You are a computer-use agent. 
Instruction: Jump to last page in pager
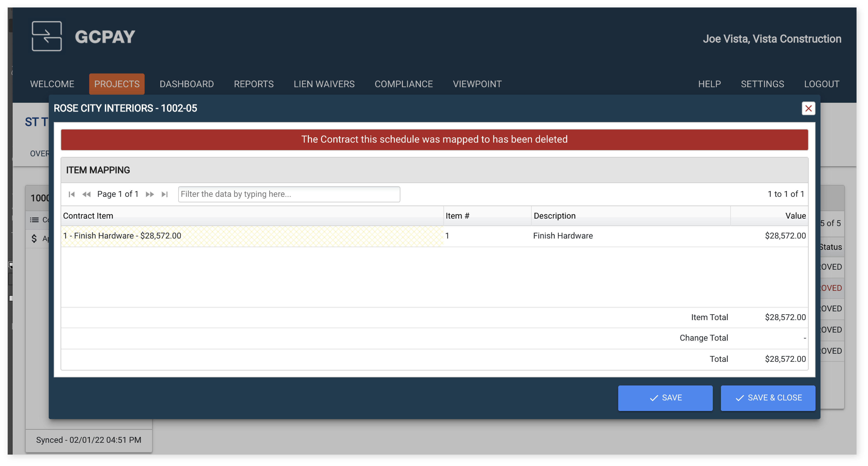pos(165,194)
